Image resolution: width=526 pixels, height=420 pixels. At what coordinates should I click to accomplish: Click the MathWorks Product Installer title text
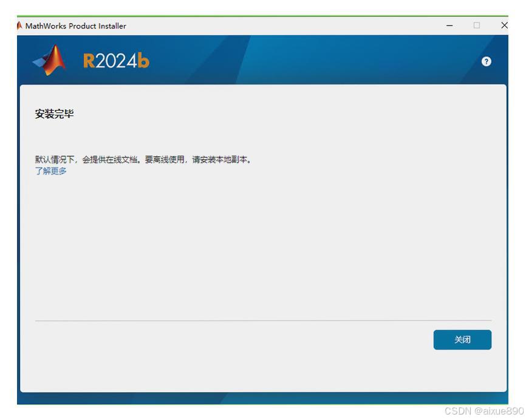click(x=76, y=26)
